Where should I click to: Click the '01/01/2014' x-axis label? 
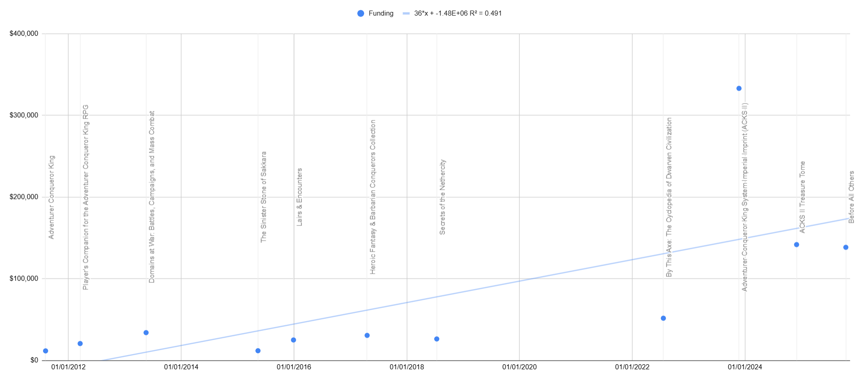tap(181, 367)
